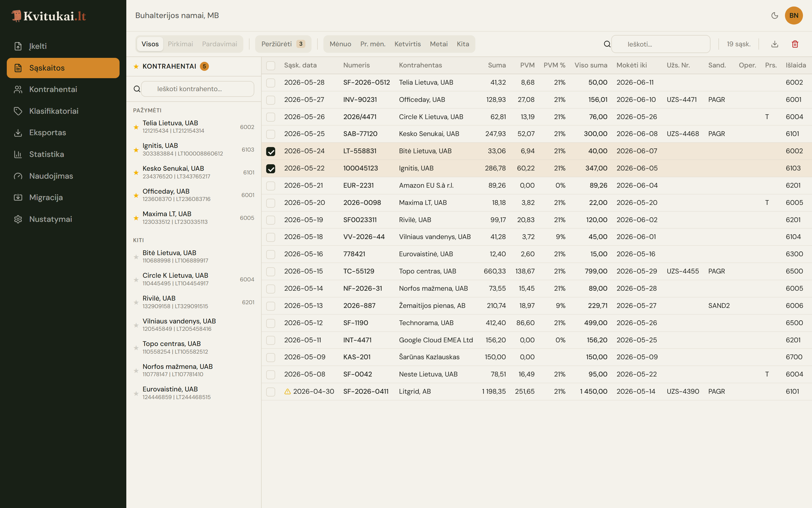Open Klasifikatoriai section
Image resolution: width=812 pixels, height=508 pixels.
point(63,111)
